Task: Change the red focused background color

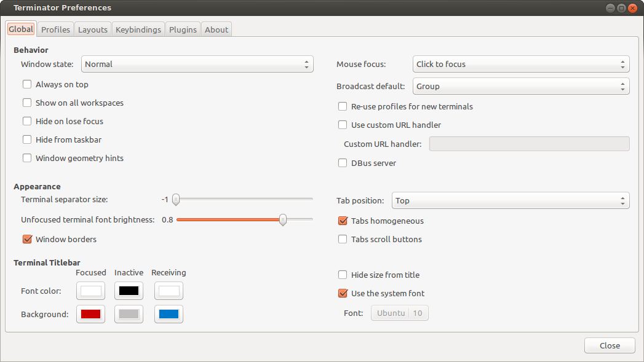Action: pyautogui.click(x=90, y=314)
